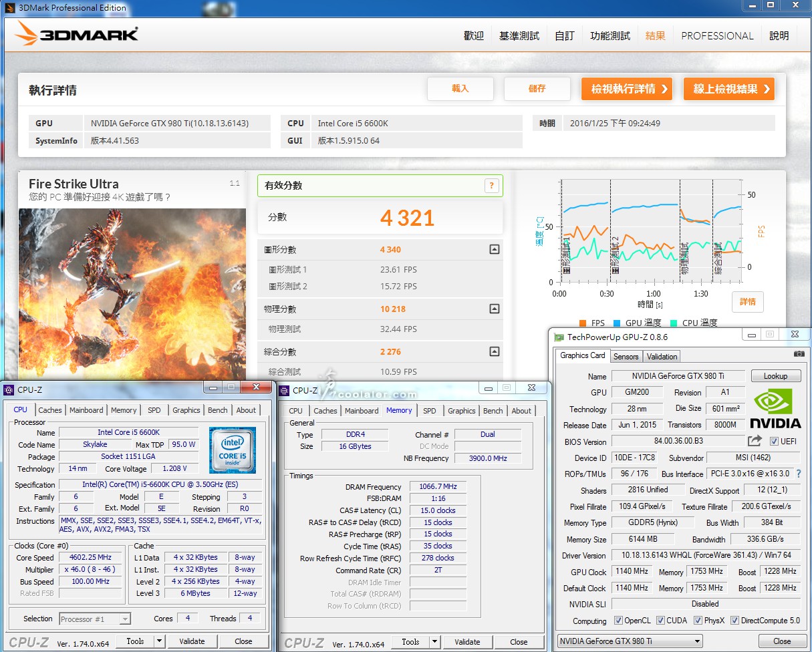Collapse the 物理分數 section
812x652 pixels.
[494, 309]
